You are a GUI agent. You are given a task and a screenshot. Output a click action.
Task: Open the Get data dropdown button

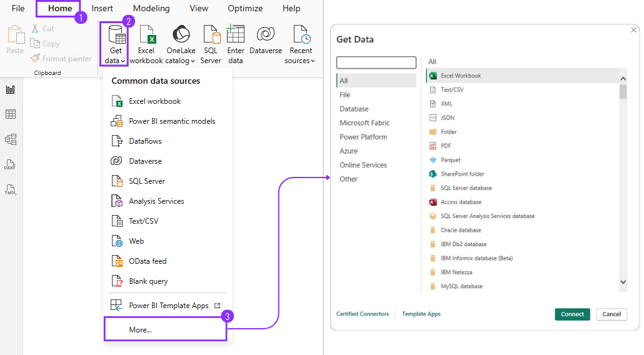114,44
